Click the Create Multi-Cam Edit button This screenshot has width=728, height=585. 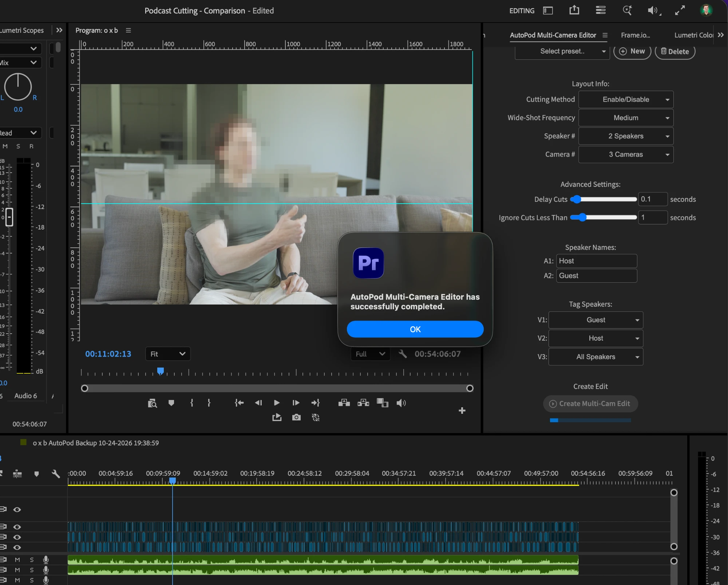[x=590, y=404]
